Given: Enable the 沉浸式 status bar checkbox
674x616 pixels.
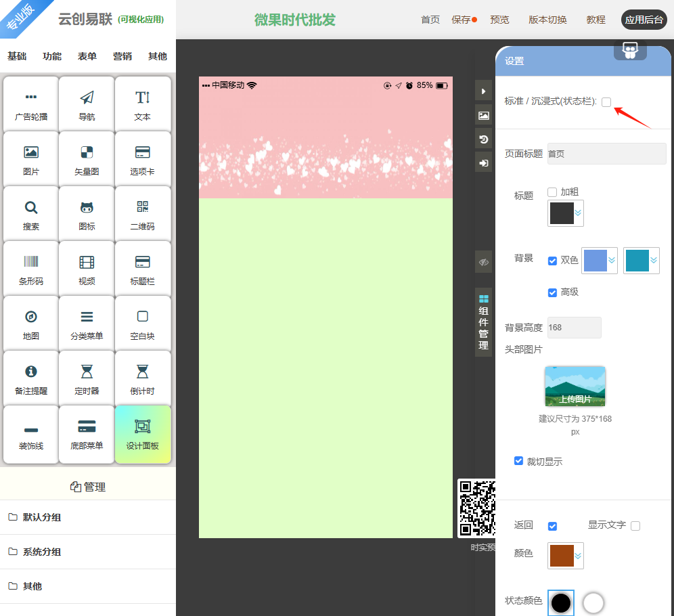Looking at the screenshot, I should coord(606,102).
